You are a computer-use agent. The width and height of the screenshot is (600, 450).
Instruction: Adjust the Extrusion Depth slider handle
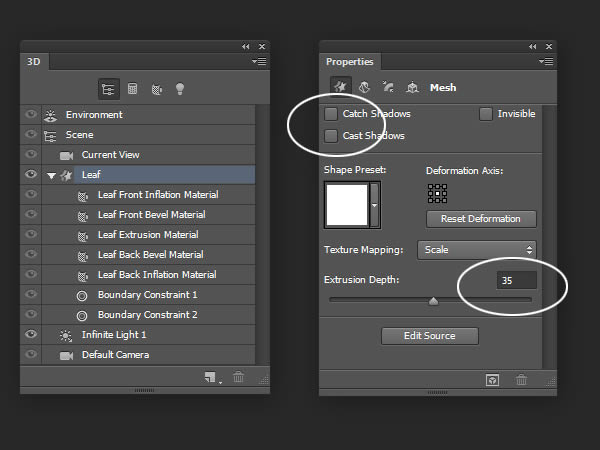point(433,301)
